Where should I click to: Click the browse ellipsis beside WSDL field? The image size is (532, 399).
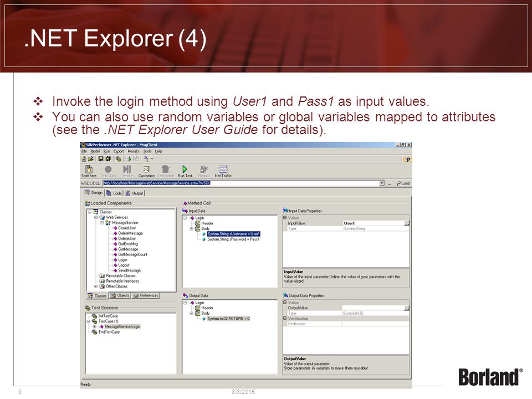390,183
